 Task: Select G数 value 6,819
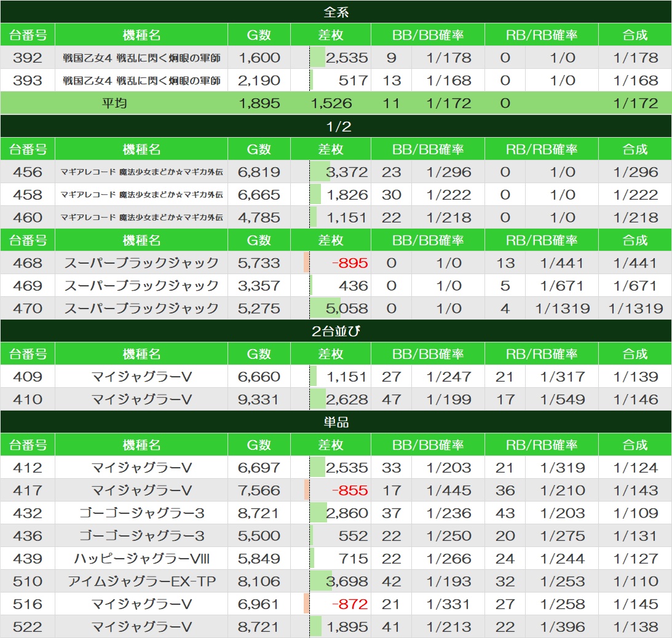click(259, 172)
